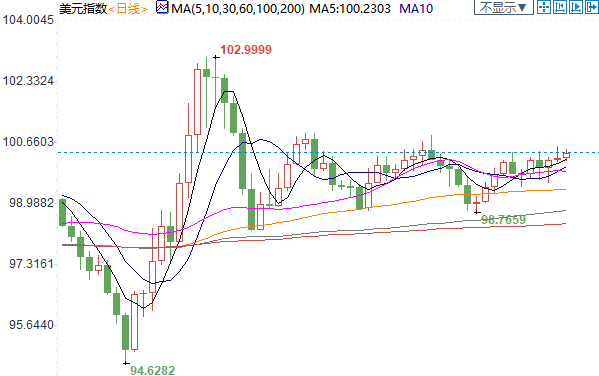Click the chart shift-left icon
Screen dimensions: 599x376
559,7
